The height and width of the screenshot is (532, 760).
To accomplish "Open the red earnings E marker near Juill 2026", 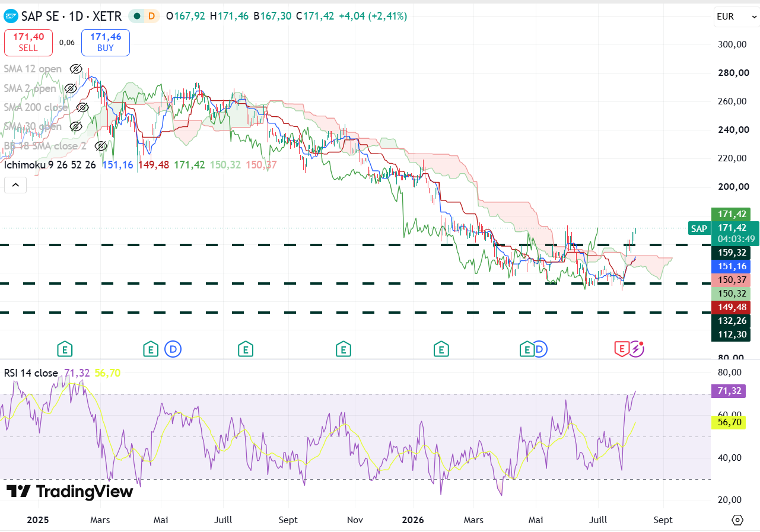I will pos(621,349).
